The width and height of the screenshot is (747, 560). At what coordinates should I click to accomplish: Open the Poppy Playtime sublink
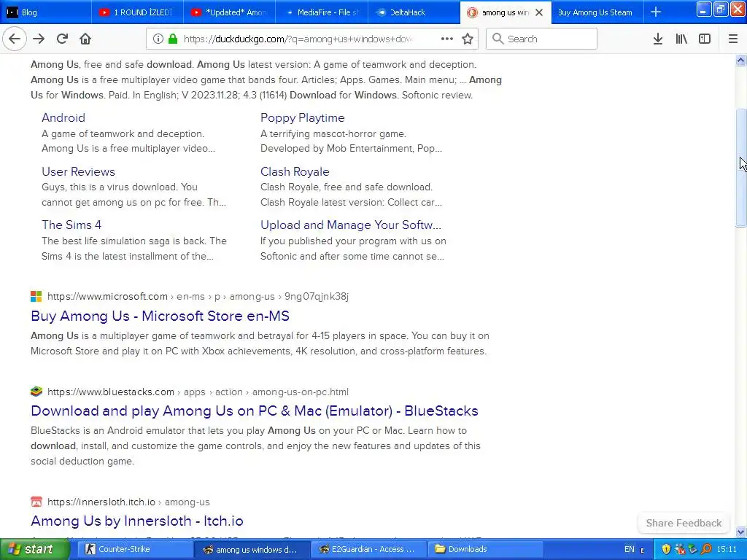coord(303,117)
